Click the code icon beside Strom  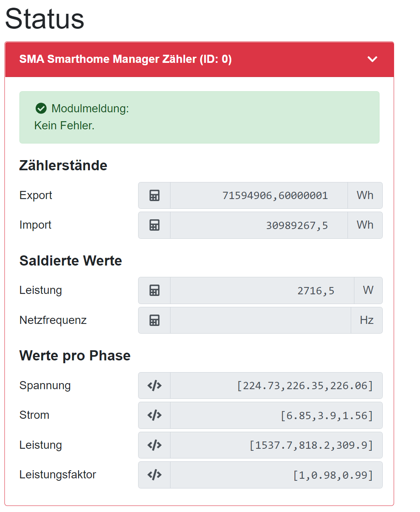click(154, 415)
